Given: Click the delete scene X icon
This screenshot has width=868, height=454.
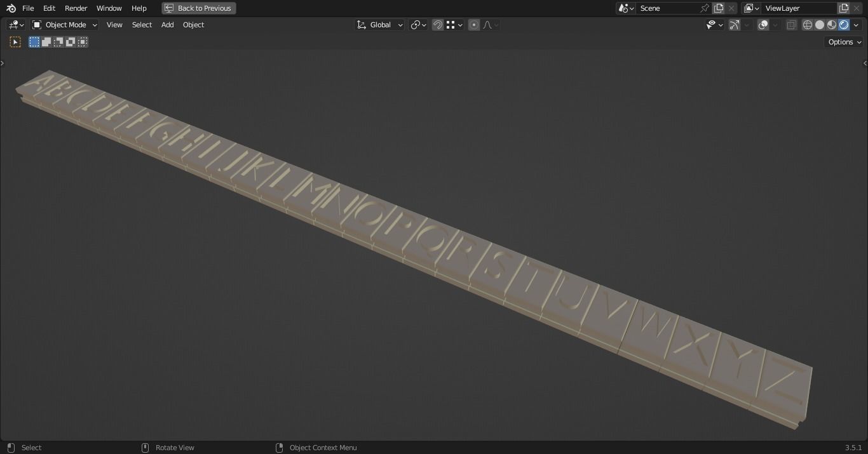Looking at the screenshot, I should (731, 8).
